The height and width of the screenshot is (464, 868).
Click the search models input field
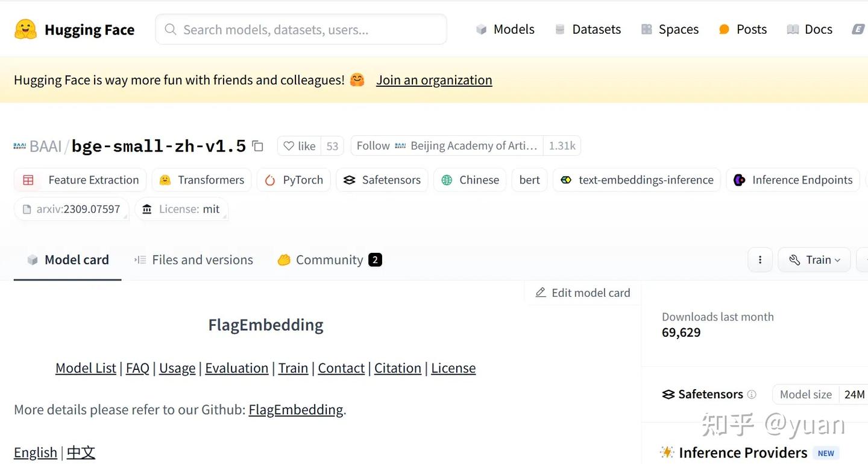tap(301, 29)
